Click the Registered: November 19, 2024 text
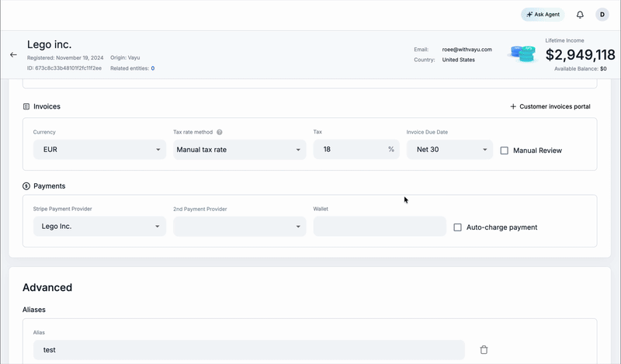Screen dimensions: 621x364 (65, 58)
